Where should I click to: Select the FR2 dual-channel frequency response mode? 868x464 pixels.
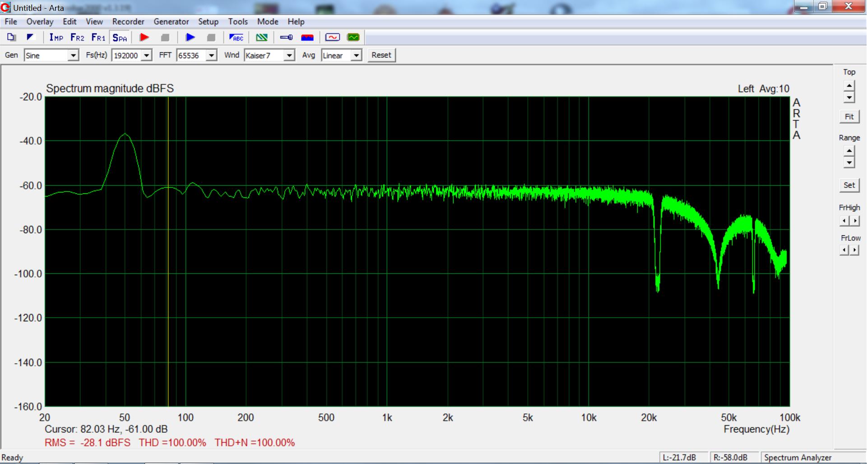(77, 37)
